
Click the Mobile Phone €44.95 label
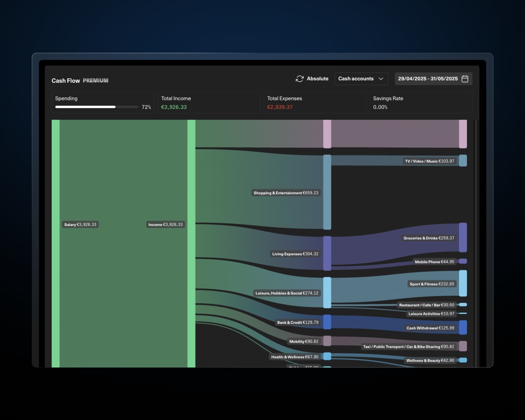point(435,262)
